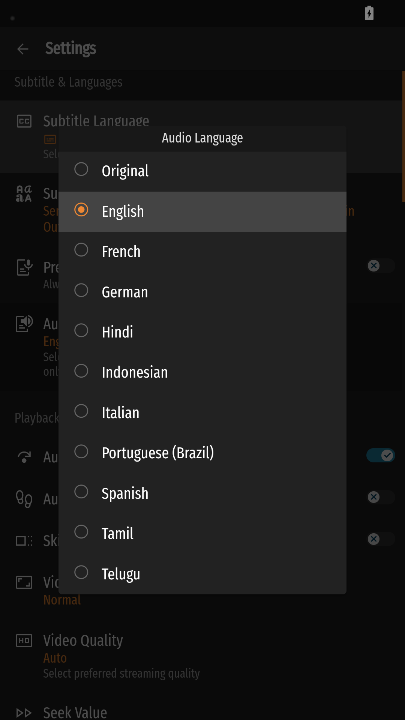Viewport: 405px width, 720px height.
Task: Choose the German audio option
Action: tap(202, 292)
